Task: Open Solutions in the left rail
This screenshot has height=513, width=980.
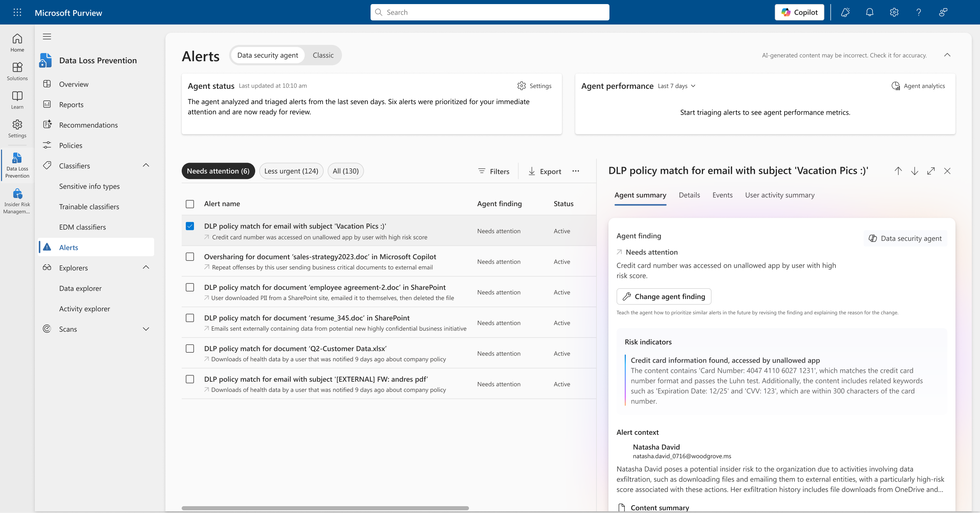Action: point(17,71)
